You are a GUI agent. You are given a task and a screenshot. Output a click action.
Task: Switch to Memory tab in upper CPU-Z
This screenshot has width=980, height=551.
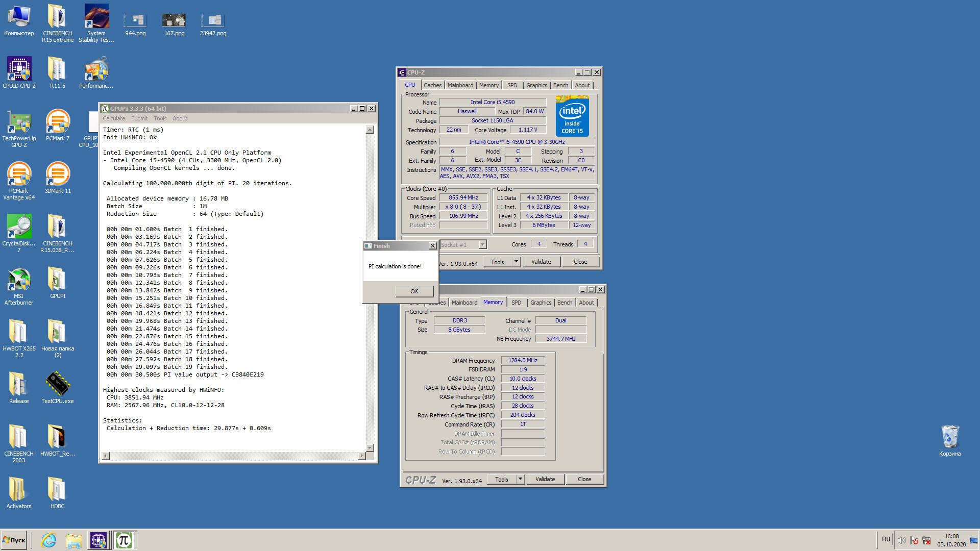click(x=489, y=85)
